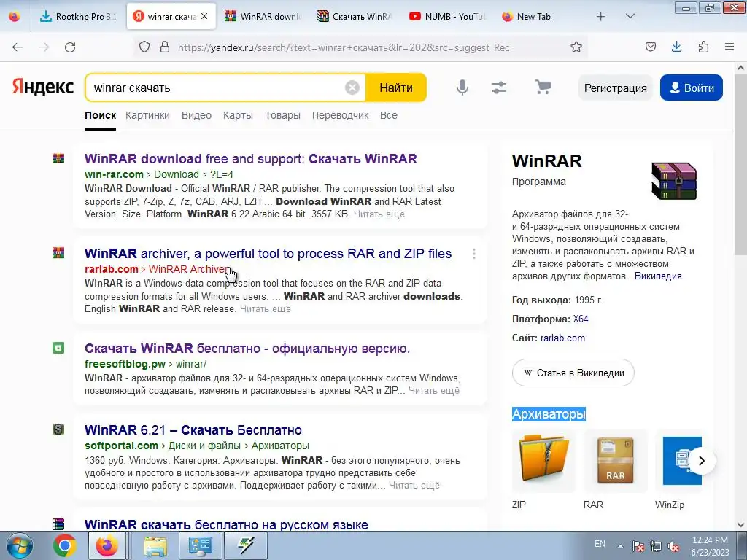Click the forward navigation arrow
The image size is (747, 560).
[44, 47]
